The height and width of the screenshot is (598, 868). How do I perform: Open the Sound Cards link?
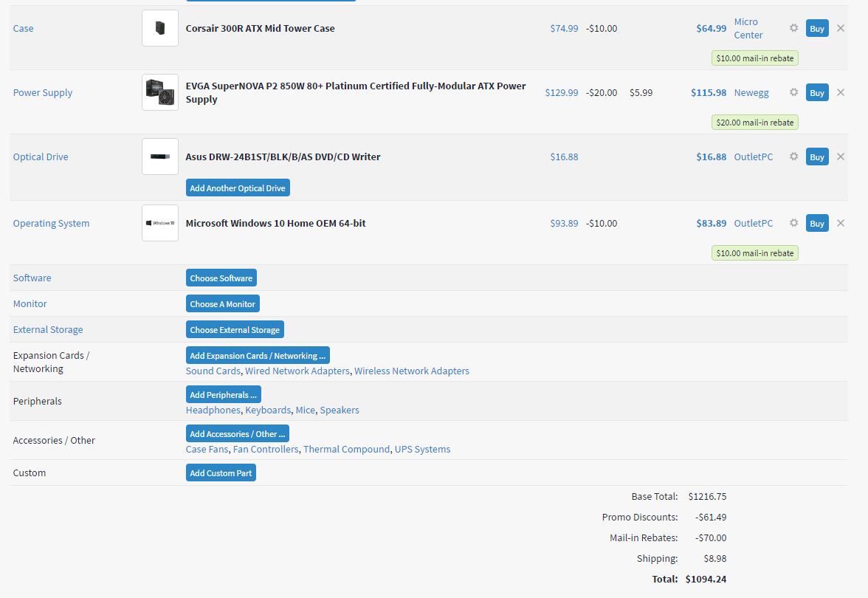click(213, 371)
